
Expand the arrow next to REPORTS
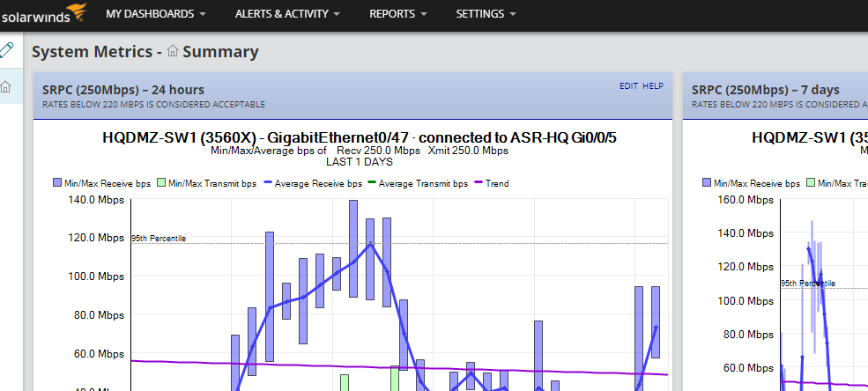pos(424,14)
